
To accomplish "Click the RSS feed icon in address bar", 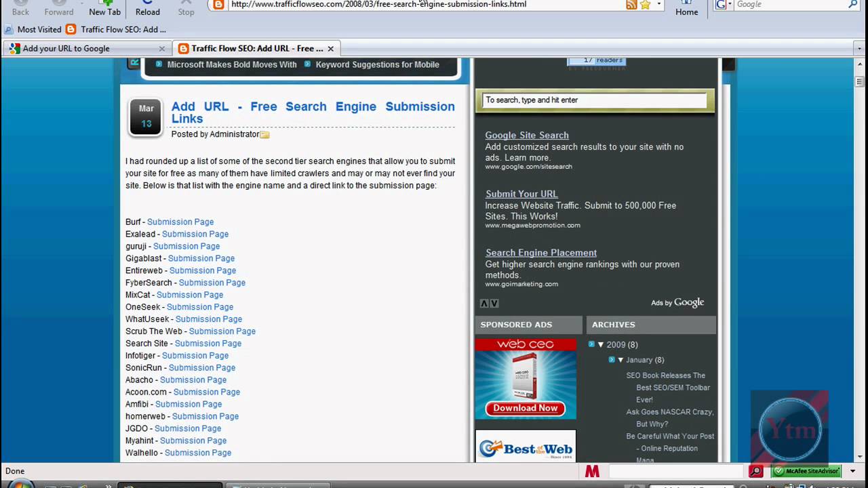I will tap(631, 5).
